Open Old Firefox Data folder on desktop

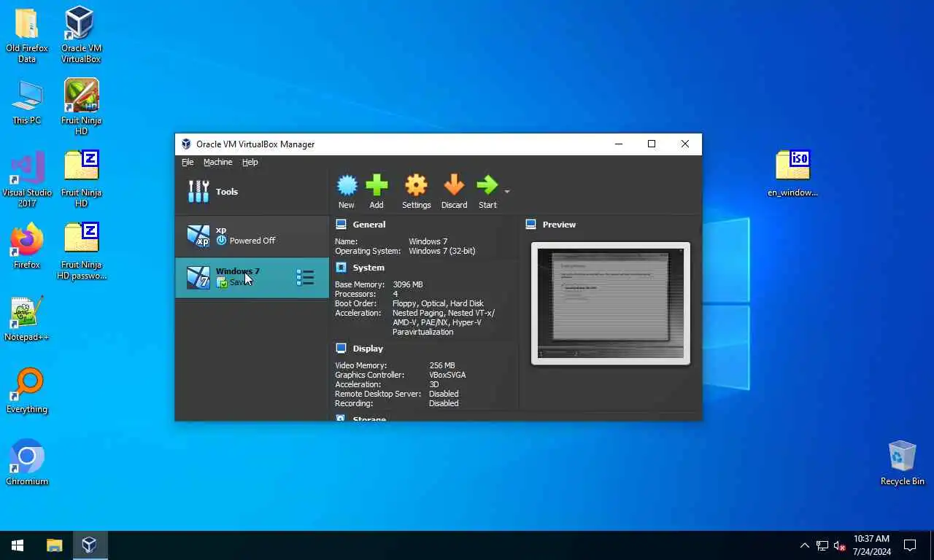tap(27, 36)
